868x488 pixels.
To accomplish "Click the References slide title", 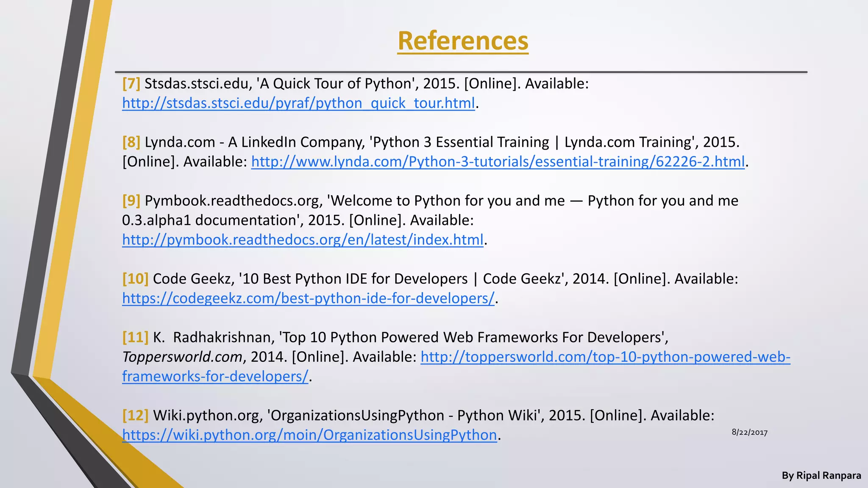I will click(x=463, y=41).
